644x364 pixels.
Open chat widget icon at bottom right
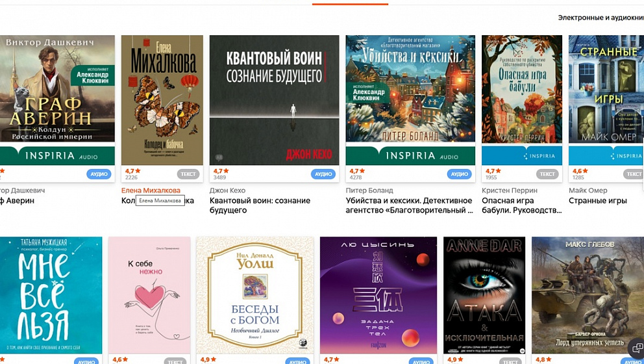click(x=637, y=349)
